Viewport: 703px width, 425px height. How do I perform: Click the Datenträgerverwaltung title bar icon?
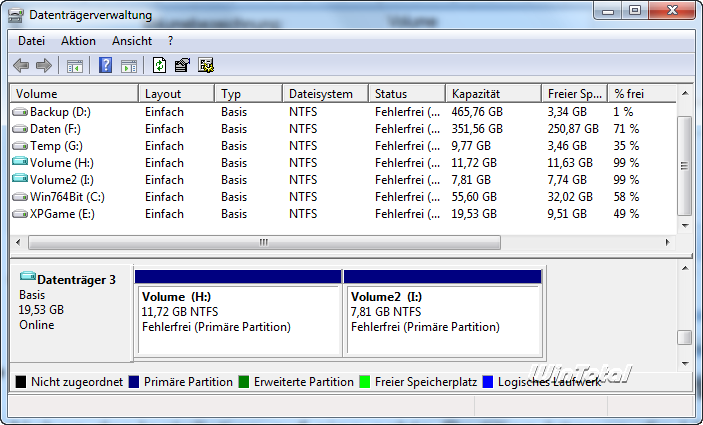16,15
